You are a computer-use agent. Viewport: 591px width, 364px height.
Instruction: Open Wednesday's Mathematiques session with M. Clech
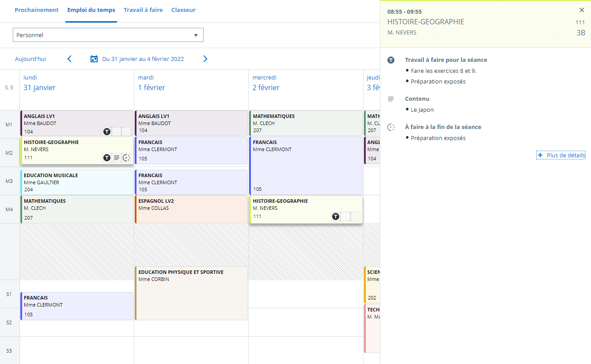[305, 123]
